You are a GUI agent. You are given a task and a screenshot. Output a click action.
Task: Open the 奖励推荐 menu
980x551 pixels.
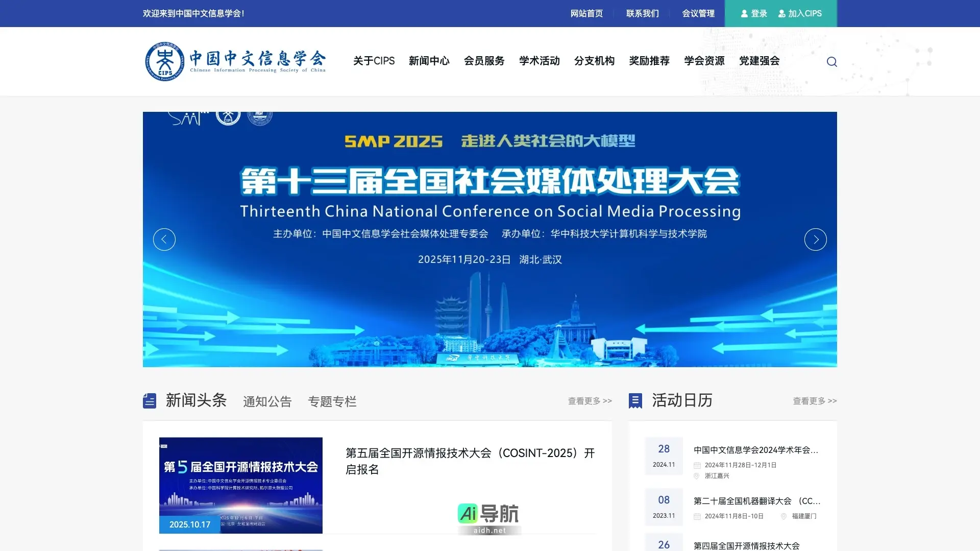649,61
